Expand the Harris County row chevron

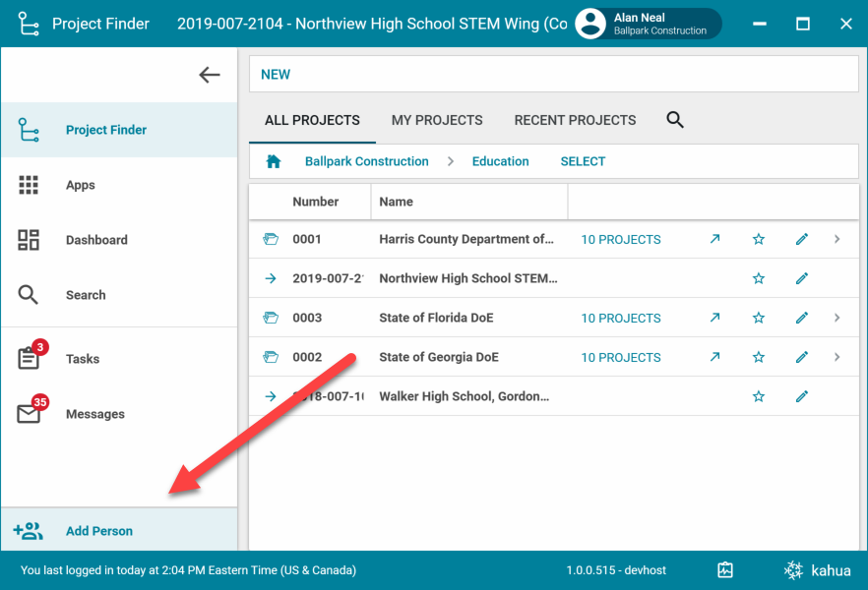tap(837, 239)
